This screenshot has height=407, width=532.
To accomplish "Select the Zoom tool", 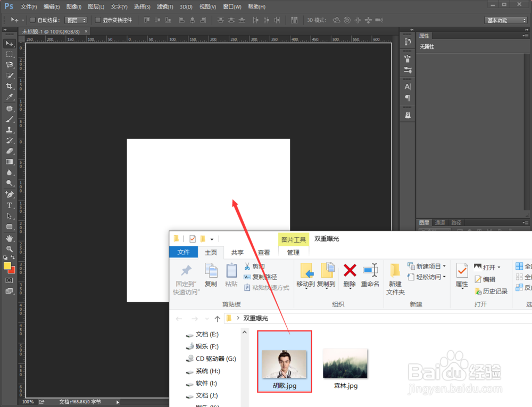I will click(x=9, y=248).
